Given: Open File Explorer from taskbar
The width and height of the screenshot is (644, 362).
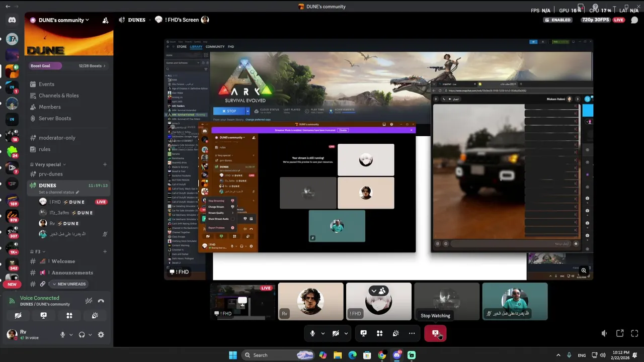Looking at the screenshot, I should point(338,355).
